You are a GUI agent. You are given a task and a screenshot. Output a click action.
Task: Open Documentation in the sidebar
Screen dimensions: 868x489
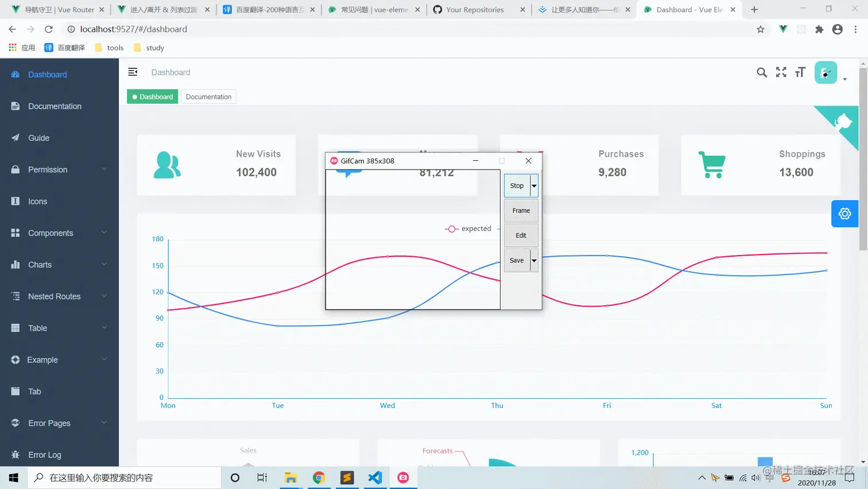click(x=59, y=106)
